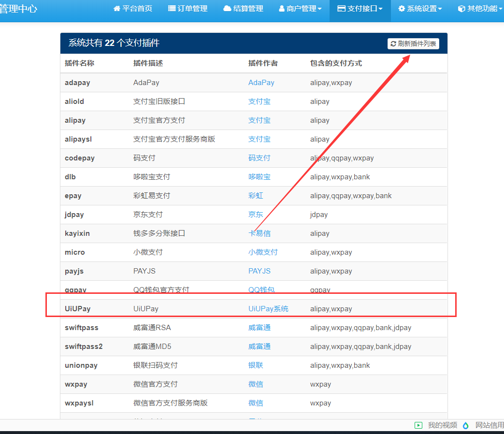504x434 pixels.
Task: Click the green video icon in status bar
Action: pos(418,425)
